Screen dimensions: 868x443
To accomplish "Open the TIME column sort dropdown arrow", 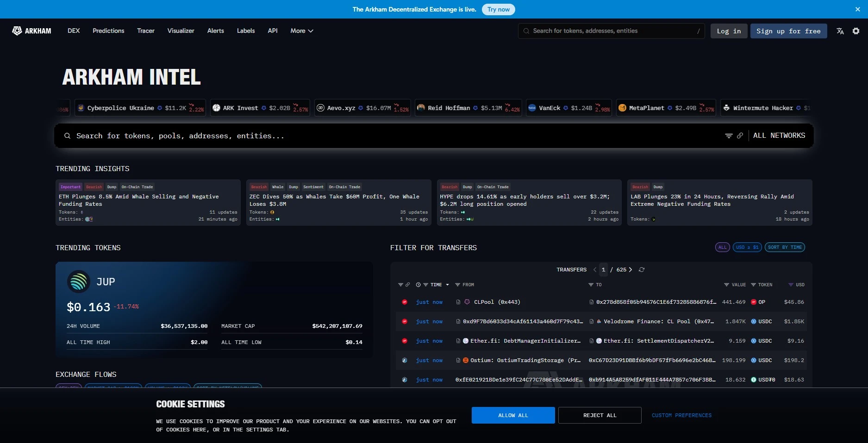I will click(x=447, y=285).
